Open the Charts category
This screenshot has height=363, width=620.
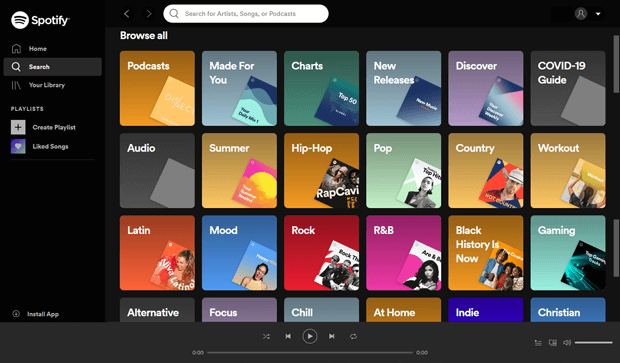[321, 88]
